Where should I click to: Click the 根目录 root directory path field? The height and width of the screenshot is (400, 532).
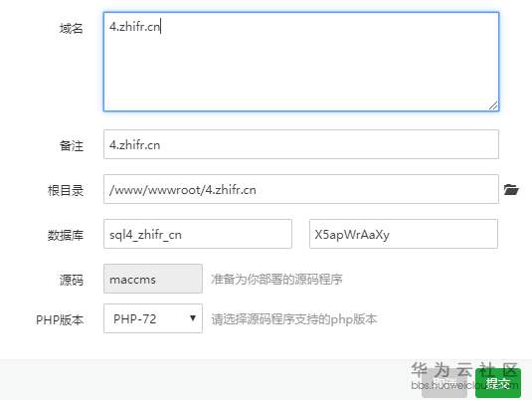(x=301, y=189)
